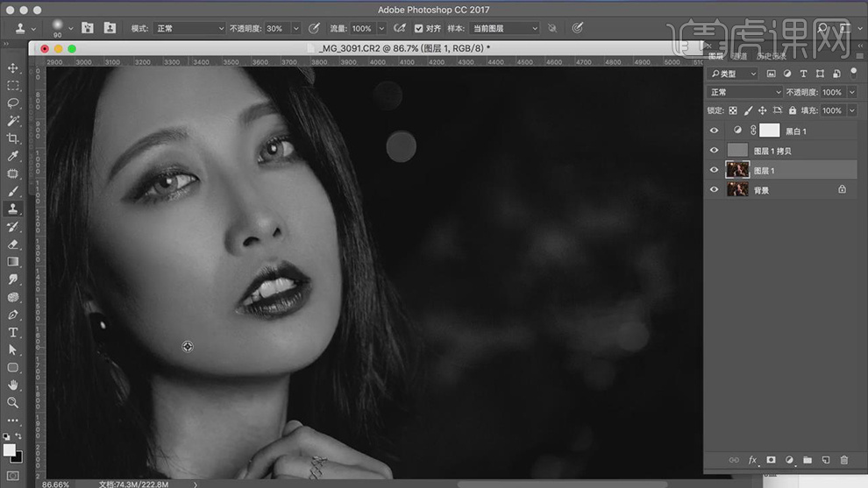The width and height of the screenshot is (868, 488).
Task: Select the Move tool
Action: pos(13,68)
